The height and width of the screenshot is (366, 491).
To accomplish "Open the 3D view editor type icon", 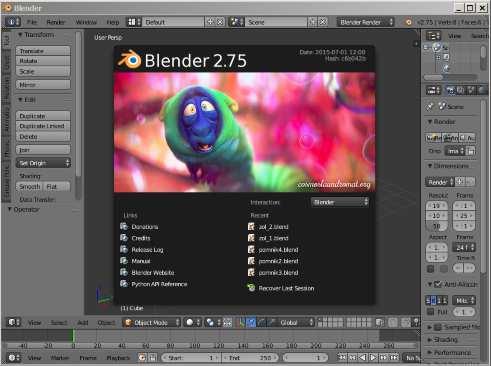I will click(x=14, y=322).
